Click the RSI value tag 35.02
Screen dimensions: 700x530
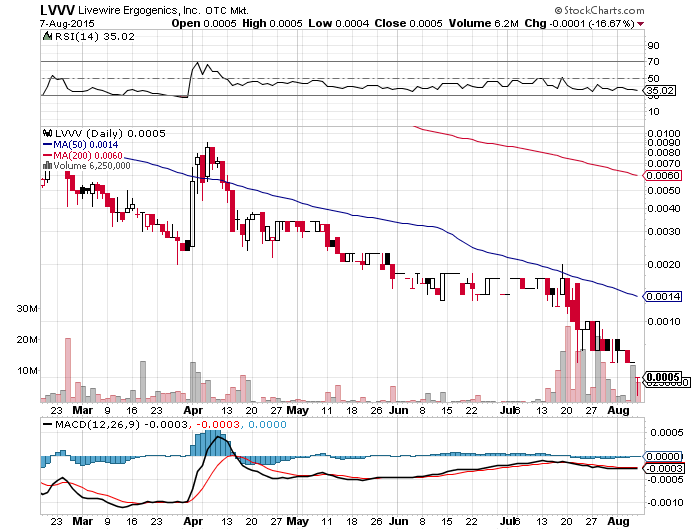(659, 91)
